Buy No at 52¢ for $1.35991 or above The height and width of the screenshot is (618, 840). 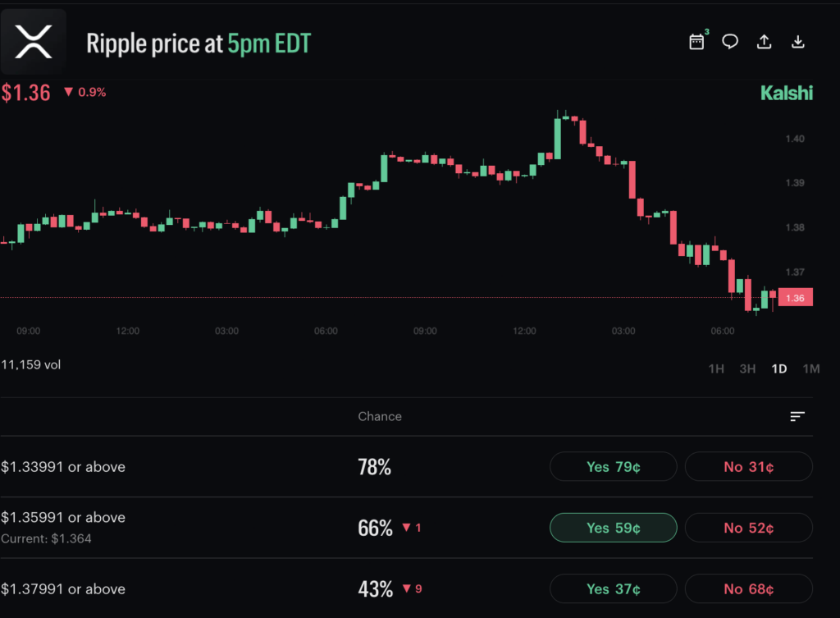pos(748,528)
